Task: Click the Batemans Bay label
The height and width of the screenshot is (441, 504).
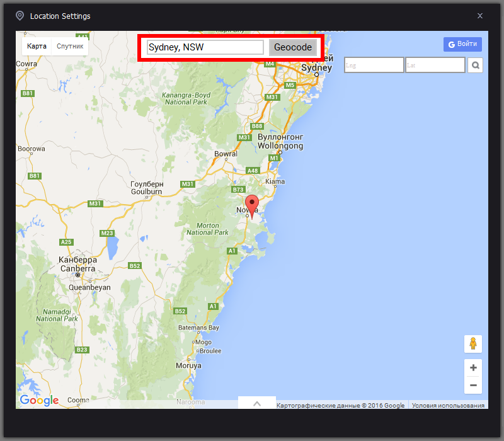Action: pos(198,328)
